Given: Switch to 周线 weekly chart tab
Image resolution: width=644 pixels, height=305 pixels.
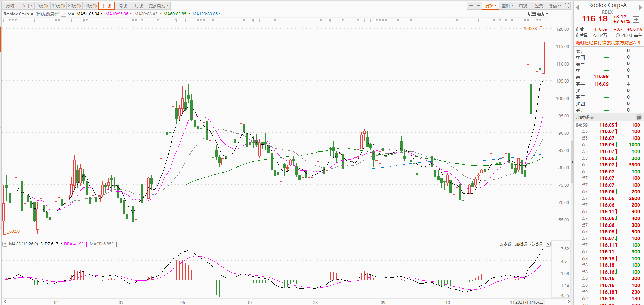Looking at the screenshot, I should [x=123, y=5].
